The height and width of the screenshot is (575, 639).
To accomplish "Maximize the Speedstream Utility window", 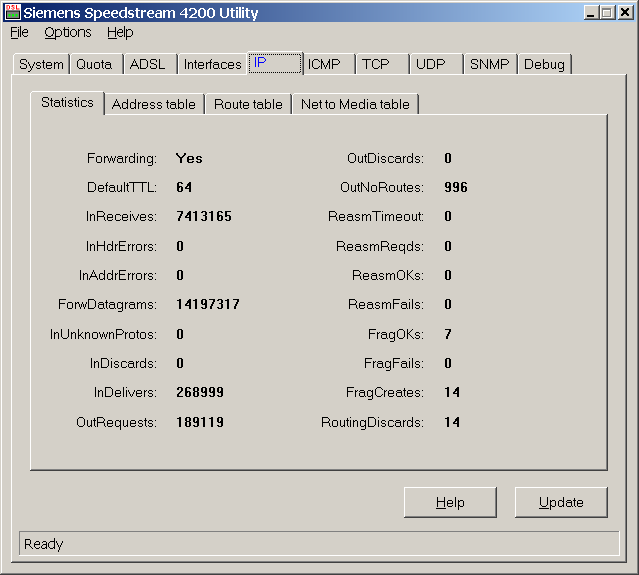I will coord(607,13).
